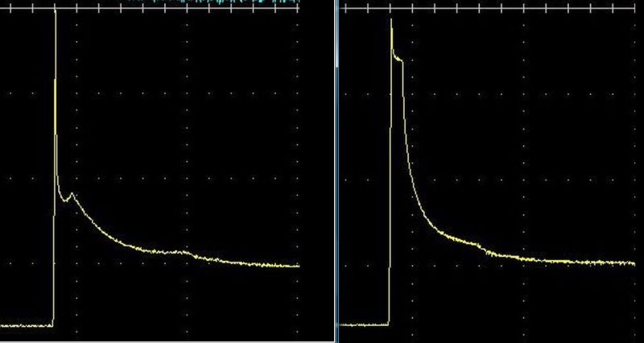Click the vertical divider between both panels

[x=336, y=171]
